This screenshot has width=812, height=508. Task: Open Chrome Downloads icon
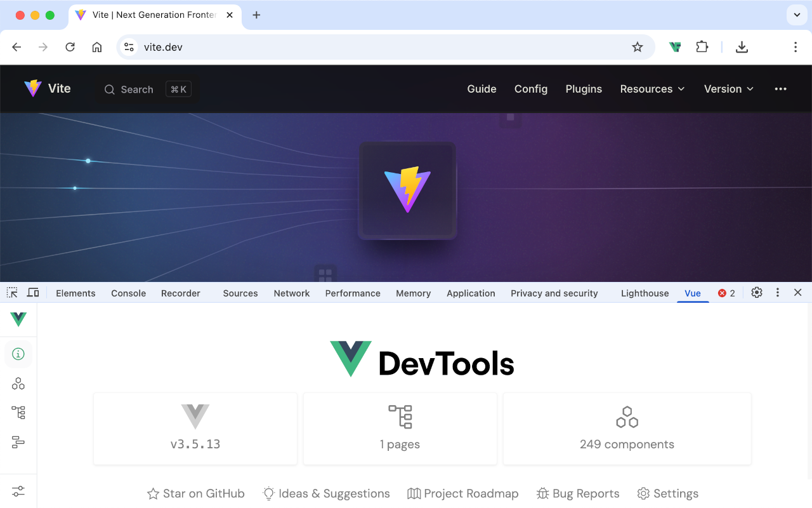point(742,47)
